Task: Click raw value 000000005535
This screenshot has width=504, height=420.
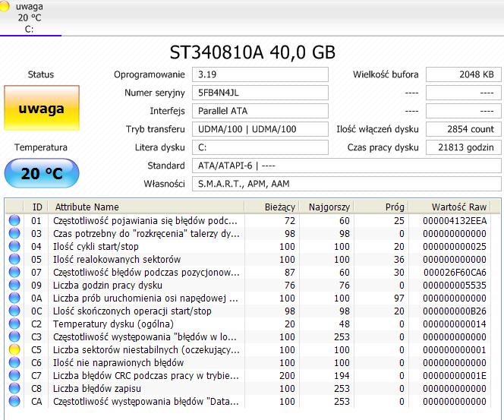Action: (x=455, y=285)
